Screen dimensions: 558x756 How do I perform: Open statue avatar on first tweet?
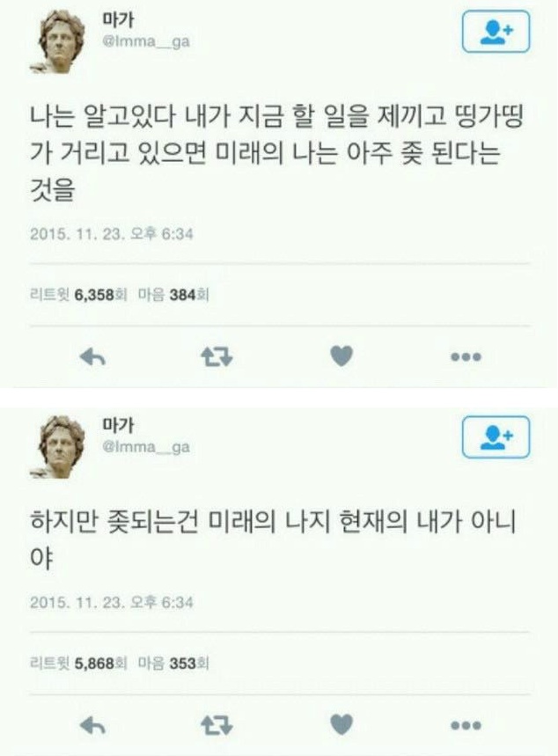point(57,42)
